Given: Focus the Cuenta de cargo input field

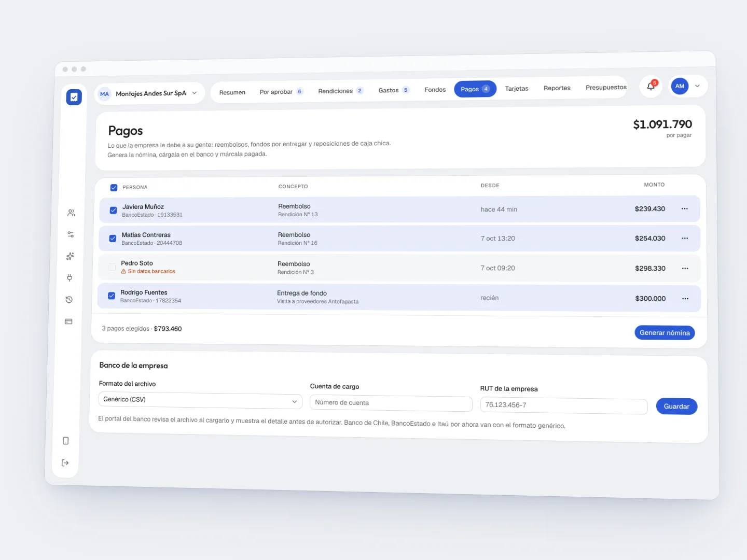Looking at the screenshot, I should click(x=391, y=403).
